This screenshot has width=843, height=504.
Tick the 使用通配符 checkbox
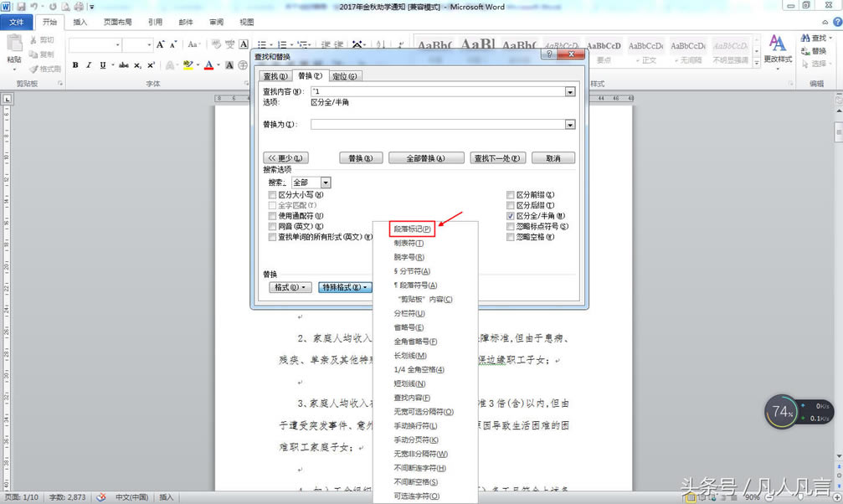point(271,216)
